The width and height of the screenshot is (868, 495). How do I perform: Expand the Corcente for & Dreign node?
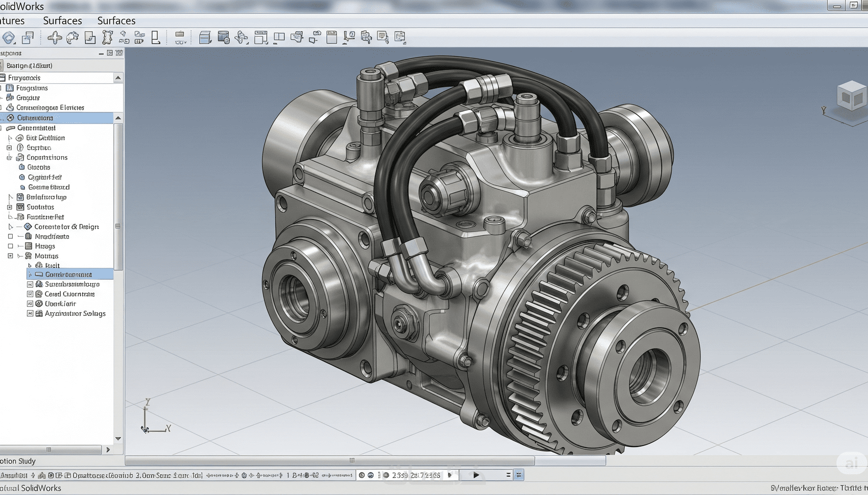click(10, 227)
